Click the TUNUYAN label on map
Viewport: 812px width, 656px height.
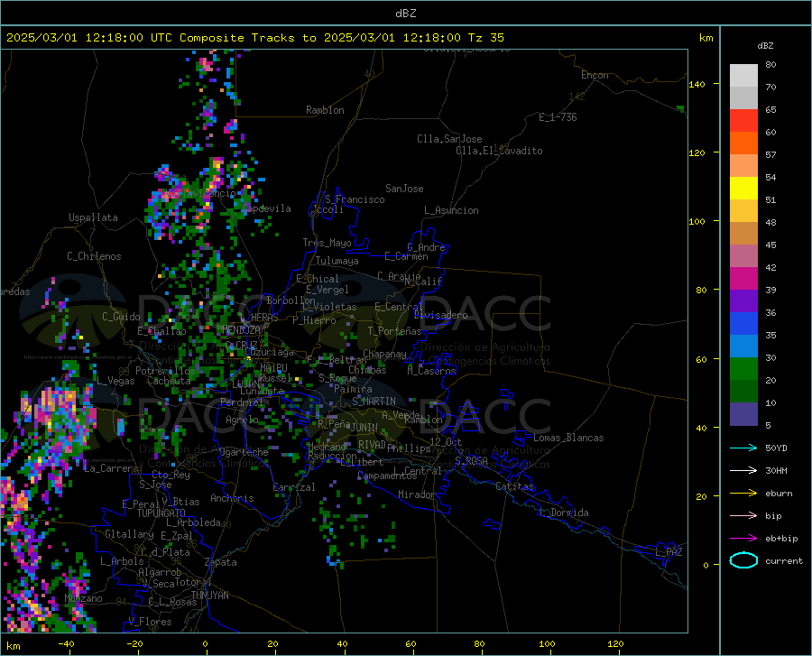pyautogui.click(x=209, y=595)
